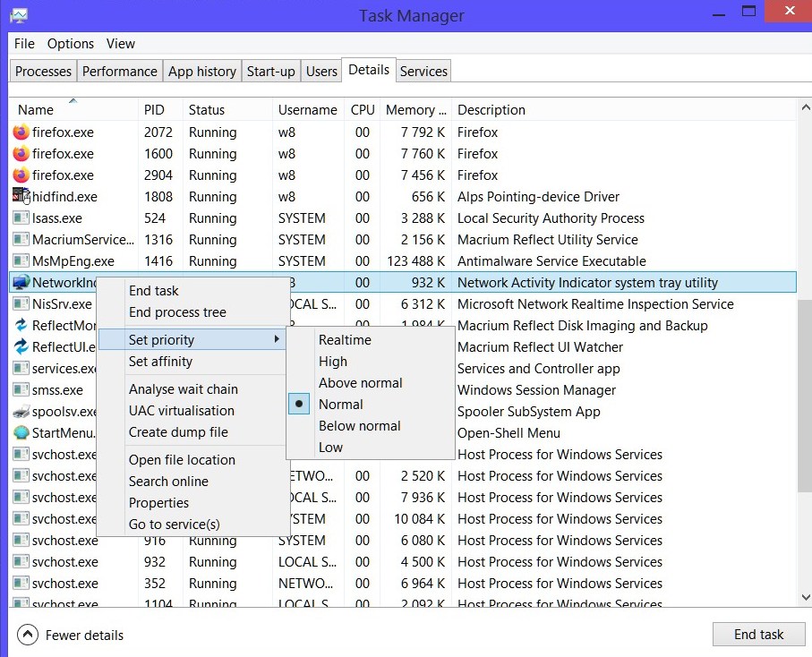Click the svchost.exe icon for PID 352
This screenshot has width=812, height=657.
(21, 584)
